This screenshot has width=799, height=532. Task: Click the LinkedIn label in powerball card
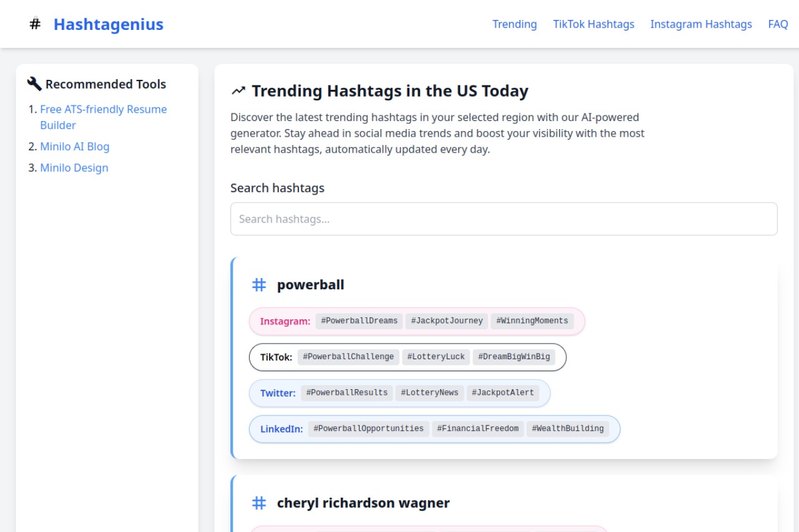click(282, 429)
